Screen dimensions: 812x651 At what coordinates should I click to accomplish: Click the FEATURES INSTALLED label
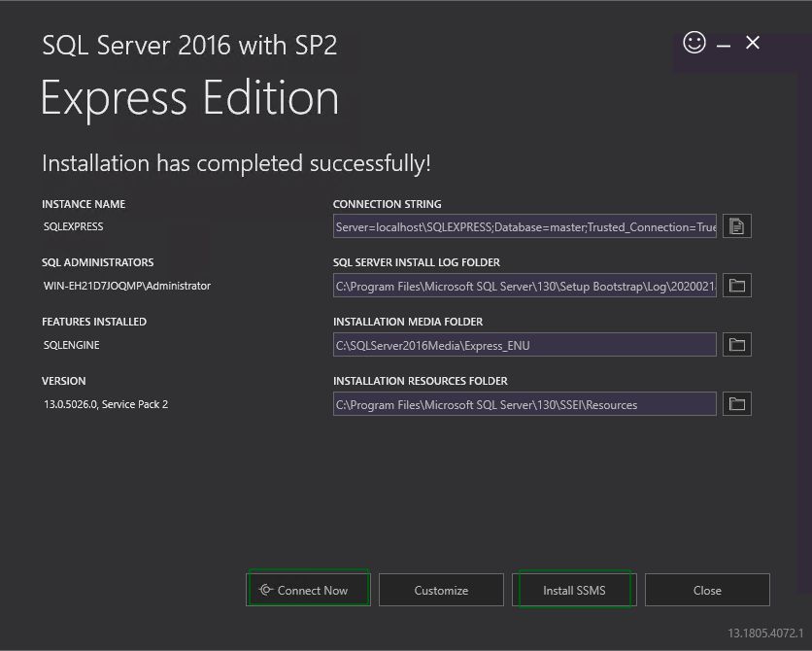coord(94,322)
